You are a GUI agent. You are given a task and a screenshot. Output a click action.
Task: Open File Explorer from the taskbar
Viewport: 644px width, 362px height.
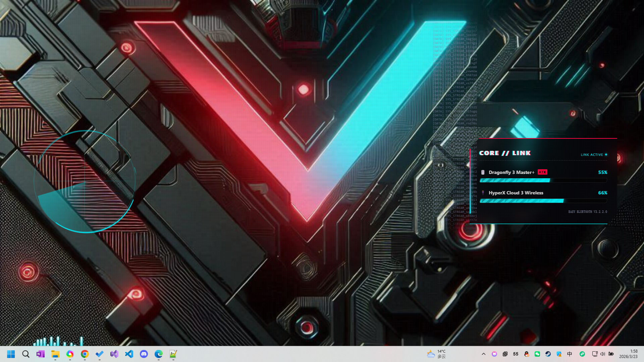tap(55, 354)
